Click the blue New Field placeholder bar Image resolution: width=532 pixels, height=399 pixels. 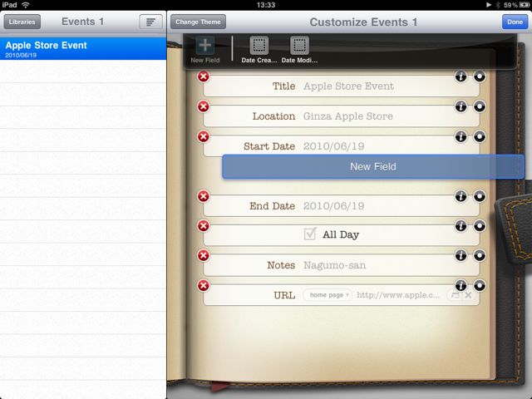pos(373,166)
